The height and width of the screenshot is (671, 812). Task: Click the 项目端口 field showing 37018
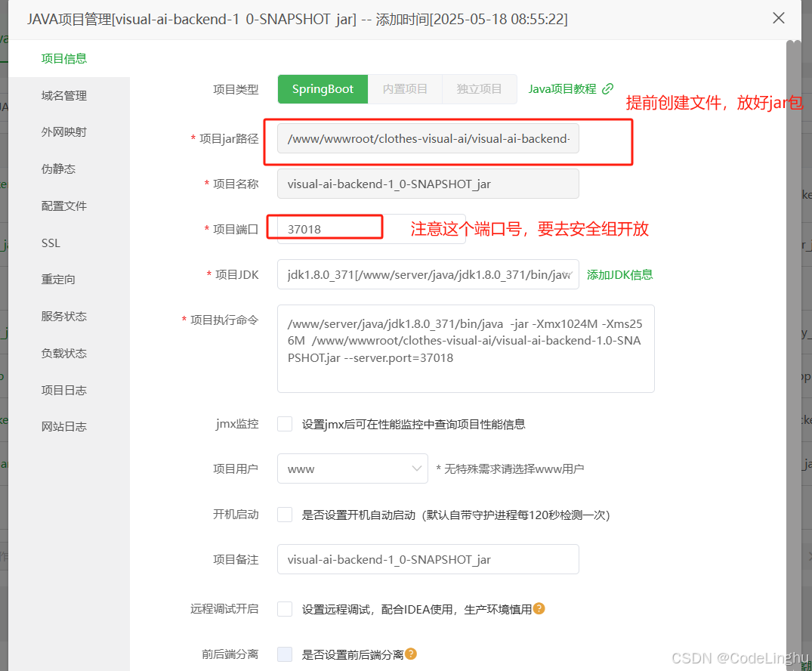pyautogui.click(x=372, y=229)
